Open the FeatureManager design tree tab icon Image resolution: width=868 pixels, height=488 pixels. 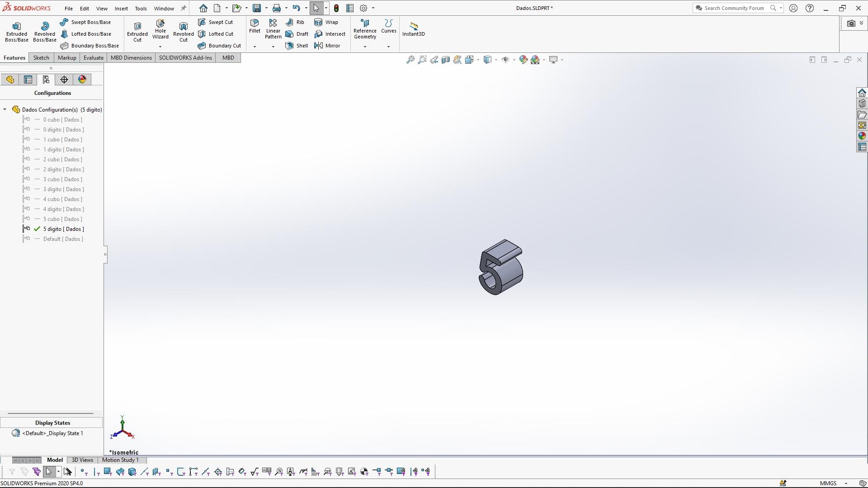coord(10,80)
